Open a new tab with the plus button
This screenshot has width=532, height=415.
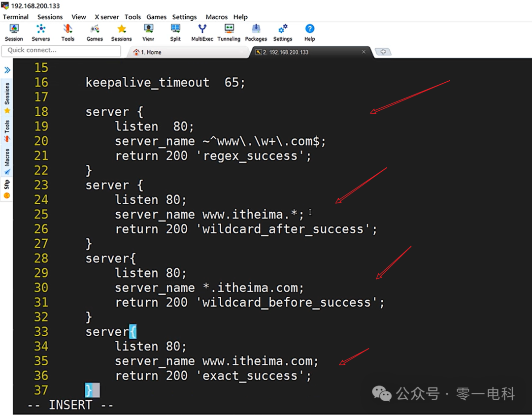(x=383, y=51)
